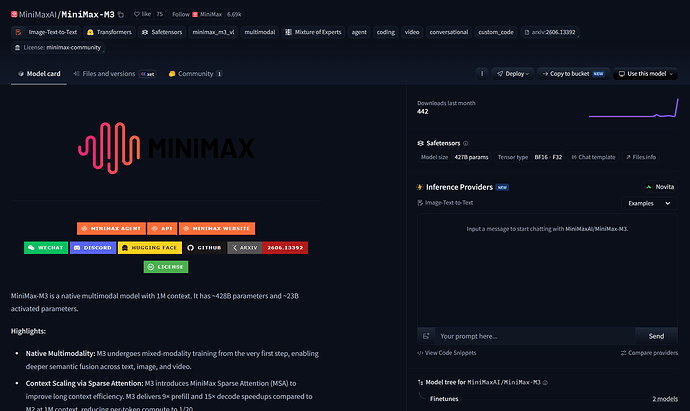The width and height of the screenshot is (690, 411).
Task: Open the License badge
Action: click(x=166, y=267)
